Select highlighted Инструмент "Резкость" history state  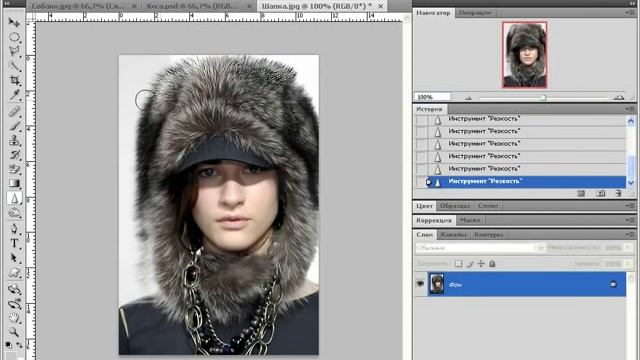click(x=527, y=182)
